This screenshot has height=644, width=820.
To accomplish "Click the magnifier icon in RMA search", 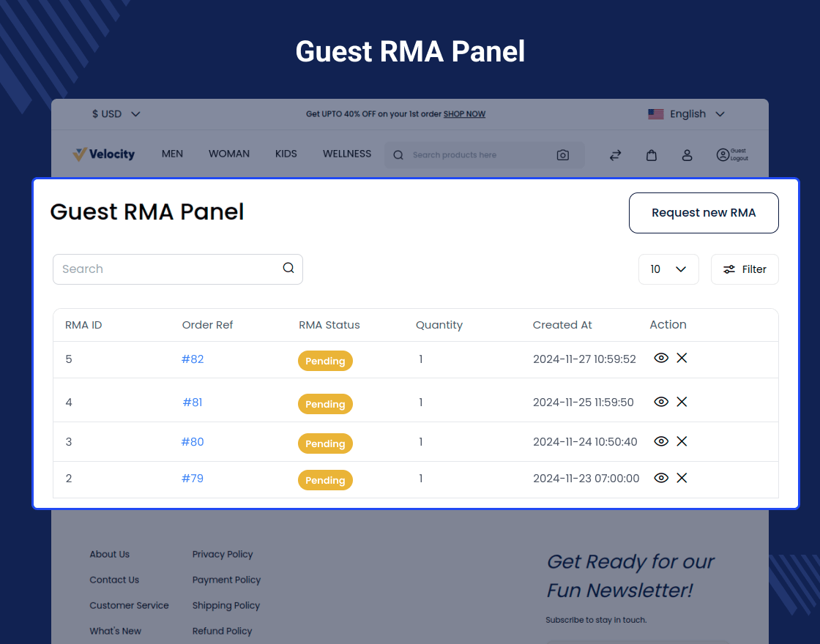I will pos(288,268).
